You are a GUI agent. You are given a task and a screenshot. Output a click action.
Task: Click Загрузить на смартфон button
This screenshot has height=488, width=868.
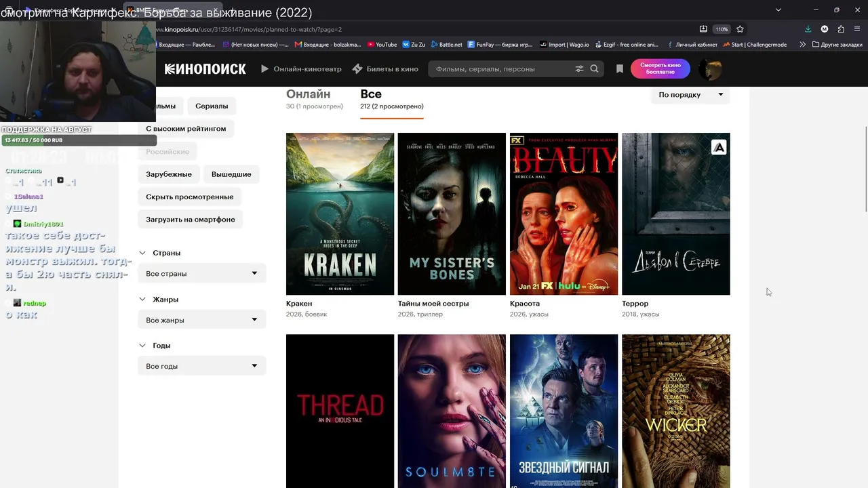tap(191, 220)
